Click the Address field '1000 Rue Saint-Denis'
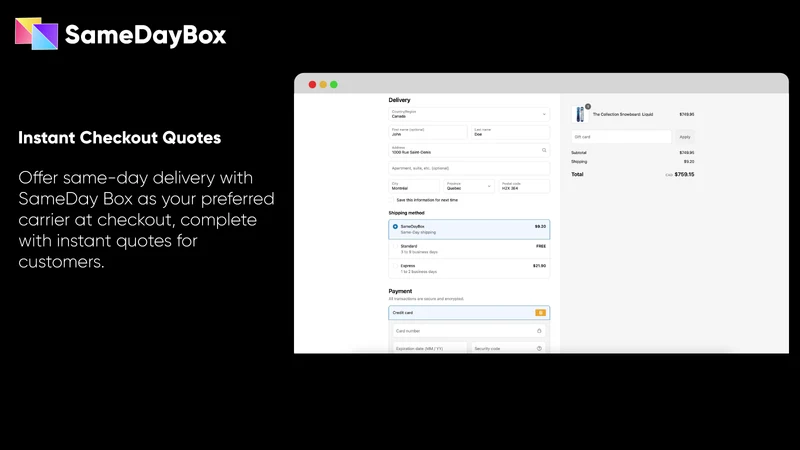 click(469, 150)
